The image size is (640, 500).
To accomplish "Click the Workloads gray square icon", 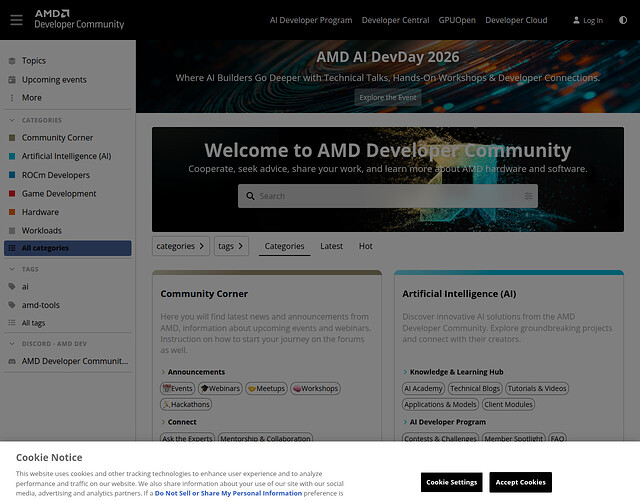I will [12, 231].
